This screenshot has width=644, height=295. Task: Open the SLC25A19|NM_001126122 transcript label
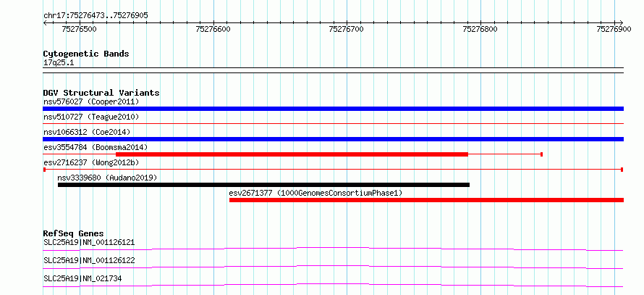tap(89, 260)
